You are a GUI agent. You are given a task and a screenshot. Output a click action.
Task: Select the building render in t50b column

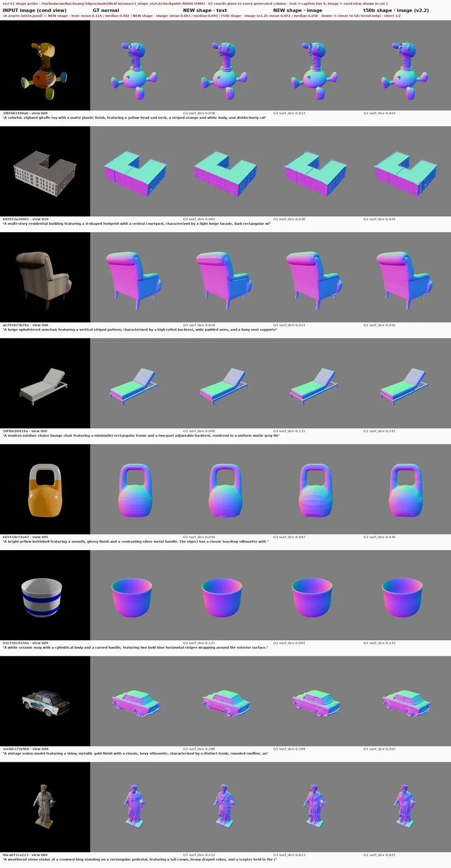405,171
